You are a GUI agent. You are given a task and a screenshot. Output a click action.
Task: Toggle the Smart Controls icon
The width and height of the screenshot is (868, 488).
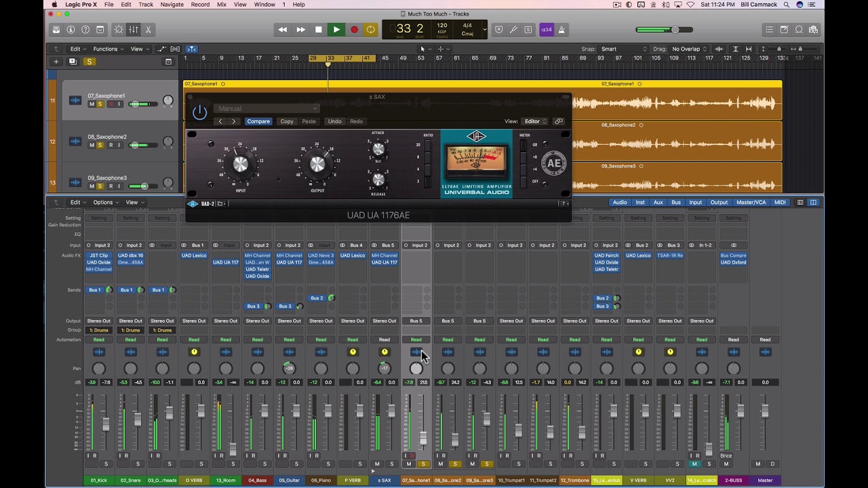point(119,30)
